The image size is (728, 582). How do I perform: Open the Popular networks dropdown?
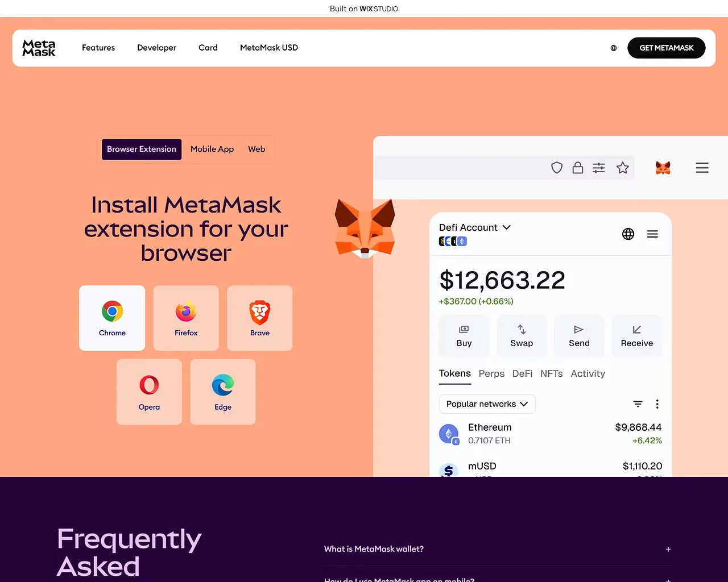click(x=487, y=404)
